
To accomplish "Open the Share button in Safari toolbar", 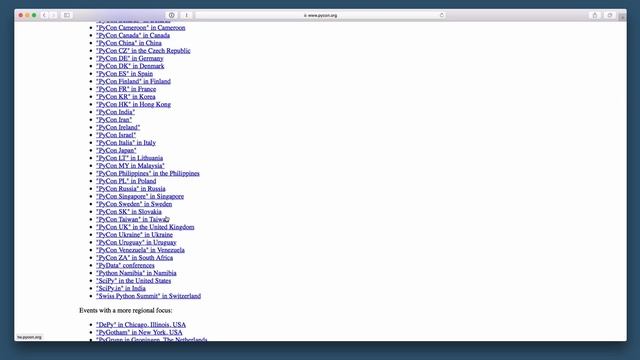I will [x=595, y=16].
